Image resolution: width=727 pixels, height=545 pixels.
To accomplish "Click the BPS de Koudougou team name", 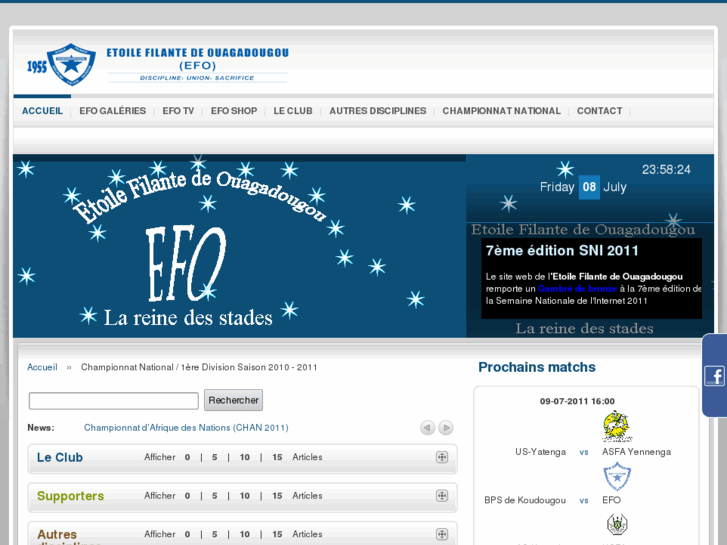I will tap(525, 500).
